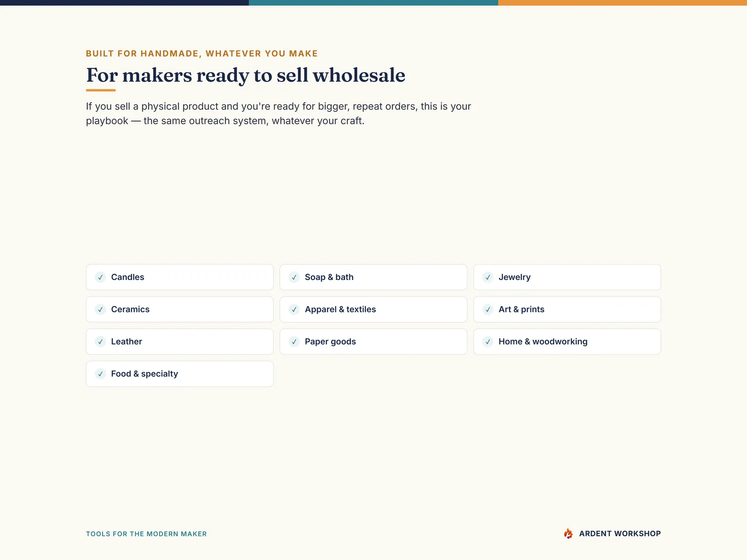Click the checkmark icon beside Food & specialty
This screenshot has width=747, height=560.
(x=100, y=374)
